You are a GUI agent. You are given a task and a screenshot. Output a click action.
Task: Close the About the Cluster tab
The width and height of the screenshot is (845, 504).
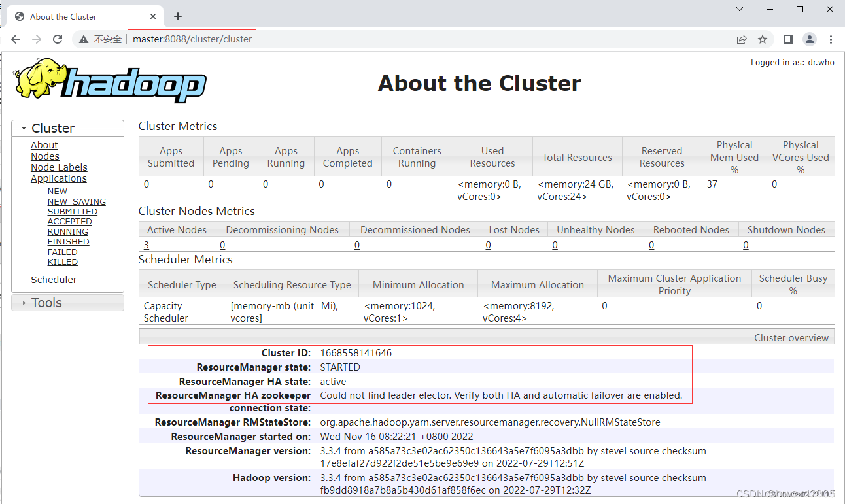154,16
